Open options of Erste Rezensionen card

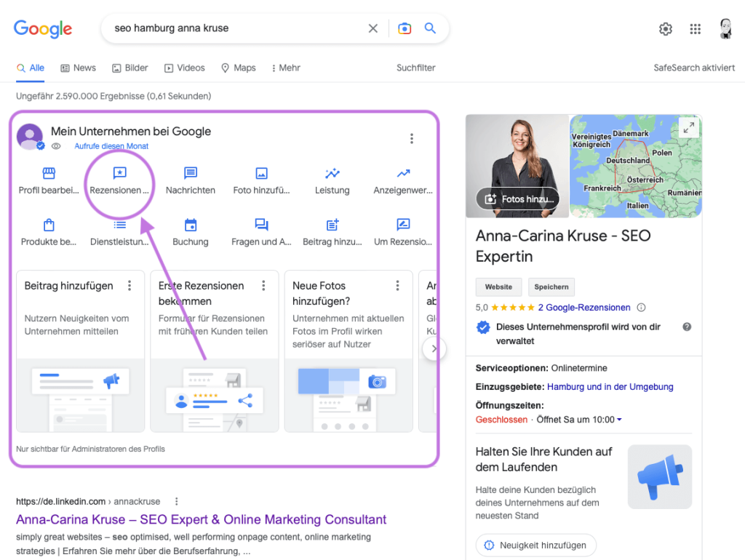(263, 286)
